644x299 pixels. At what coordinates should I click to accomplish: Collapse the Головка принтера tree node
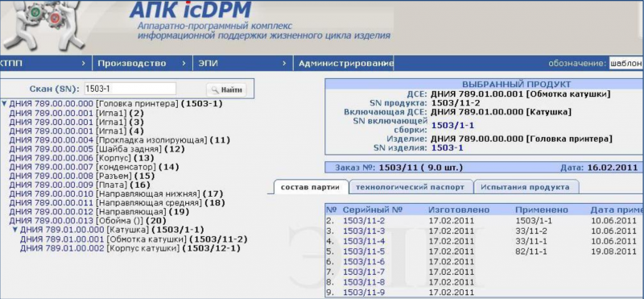point(5,104)
